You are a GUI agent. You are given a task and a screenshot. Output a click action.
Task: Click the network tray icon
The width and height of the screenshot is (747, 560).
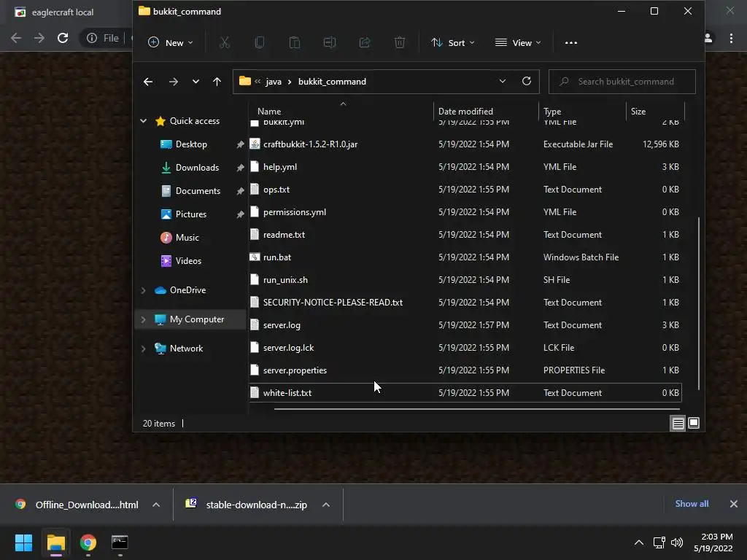point(659,542)
